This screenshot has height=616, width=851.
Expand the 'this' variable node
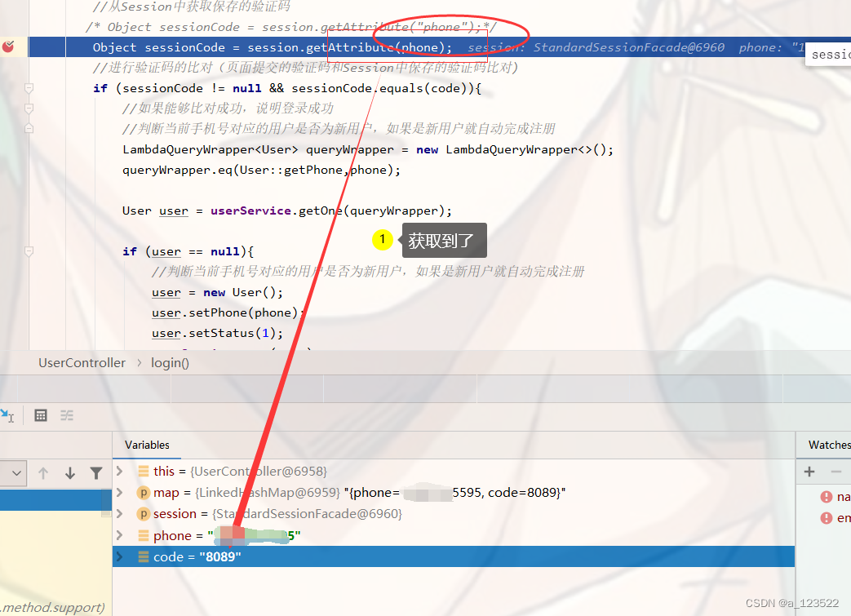pos(118,471)
